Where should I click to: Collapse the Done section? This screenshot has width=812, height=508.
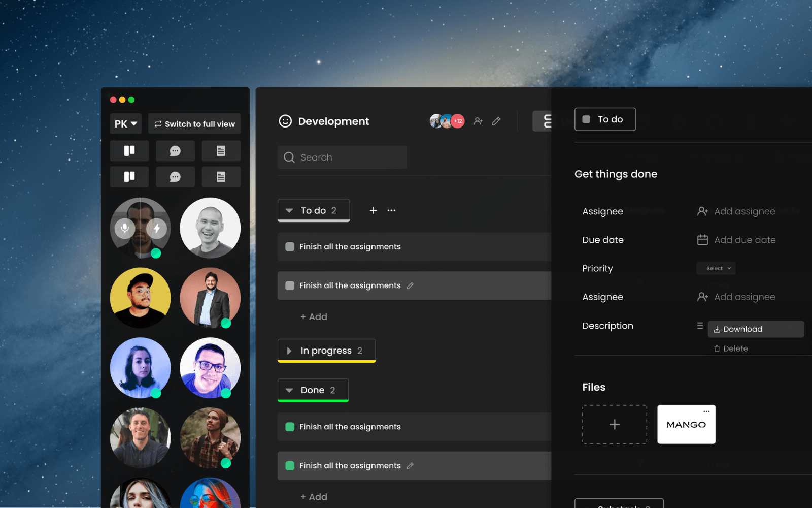[289, 390]
